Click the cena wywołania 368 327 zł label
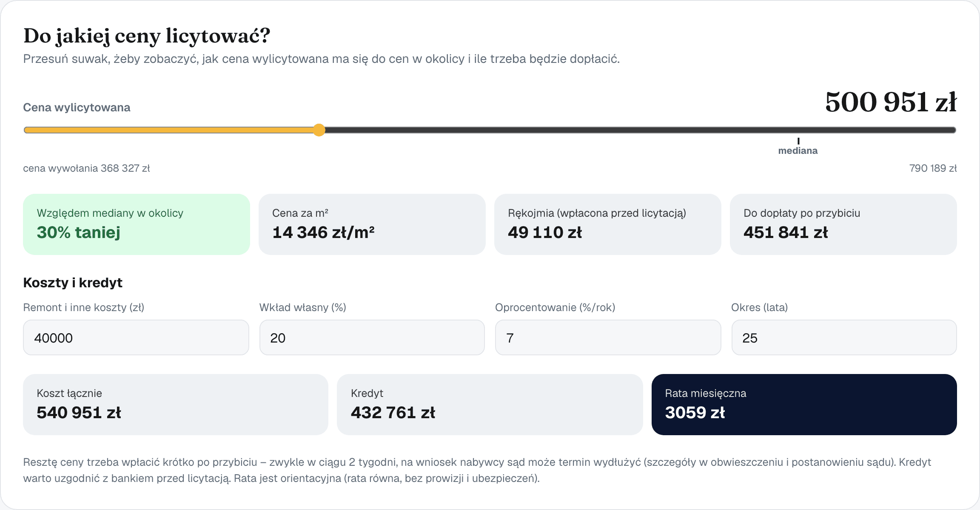 (x=86, y=168)
